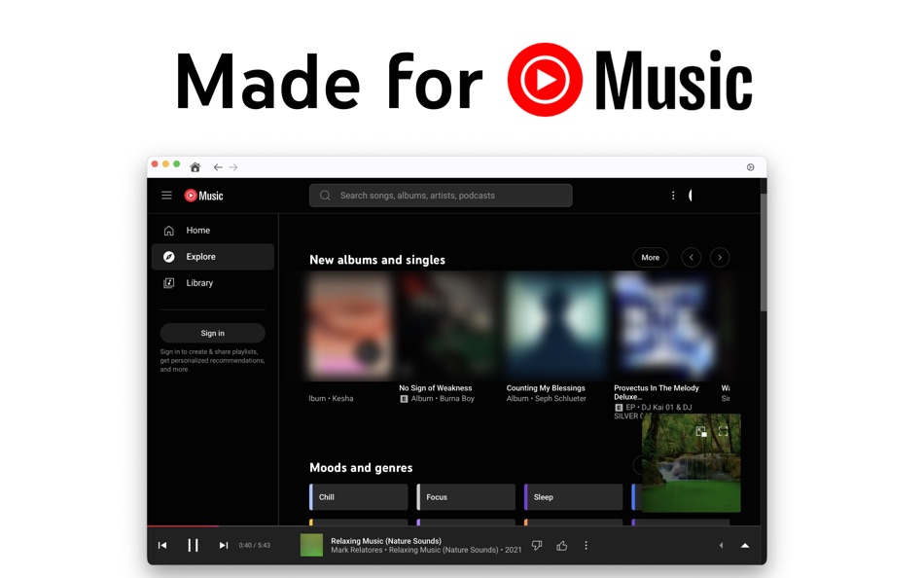This screenshot has height=578, width=924.
Task: Open the Kesha album thumbnail
Action: [x=349, y=326]
